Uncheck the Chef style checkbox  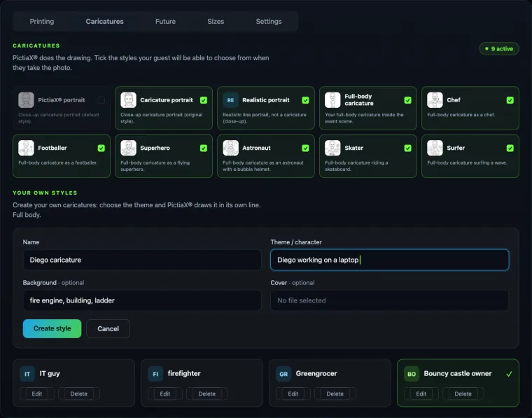pos(510,100)
